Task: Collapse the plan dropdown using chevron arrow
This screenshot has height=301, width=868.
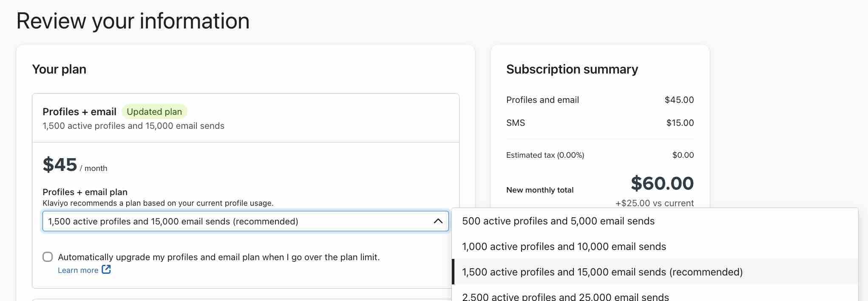Action: (438, 221)
